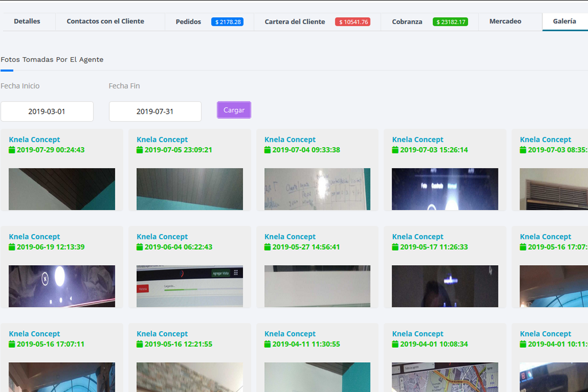This screenshot has height=392, width=588.
Task: Open the screen photo dated 2019-06-04 06:22:43
Action: [189, 286]
